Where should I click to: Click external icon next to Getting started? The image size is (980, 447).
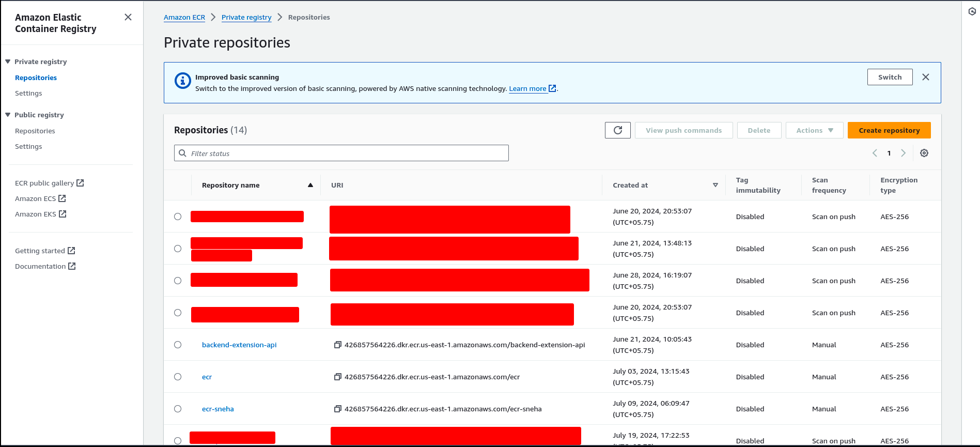pos(71,251)
